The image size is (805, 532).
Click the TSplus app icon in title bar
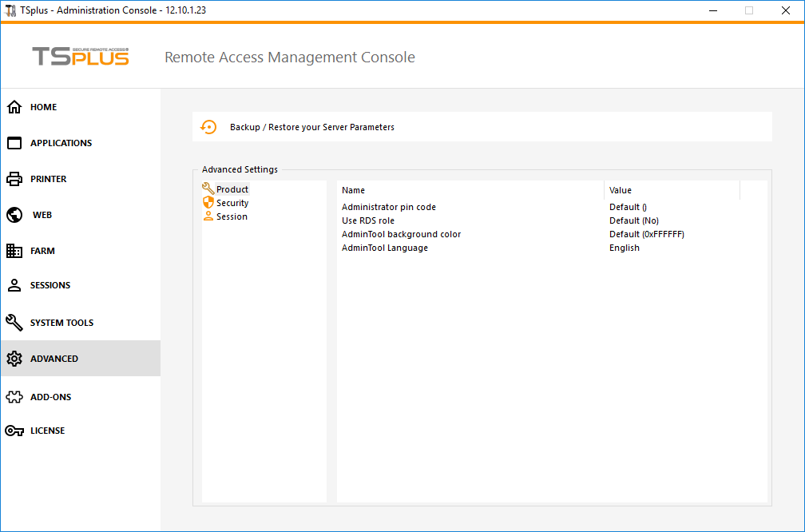click(10, 10)
